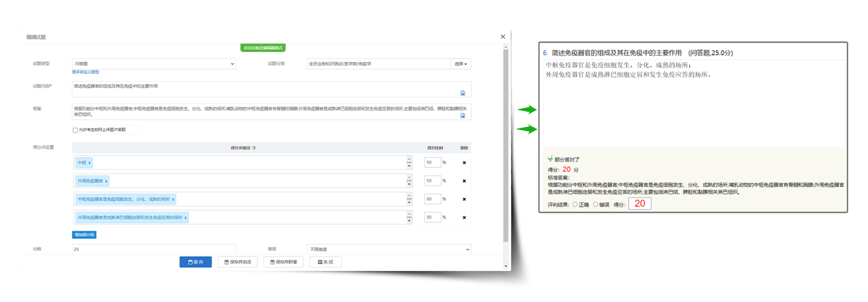Open the 选择 category dropdown
This screenshot has width=868, height=302.
point(460,64)
